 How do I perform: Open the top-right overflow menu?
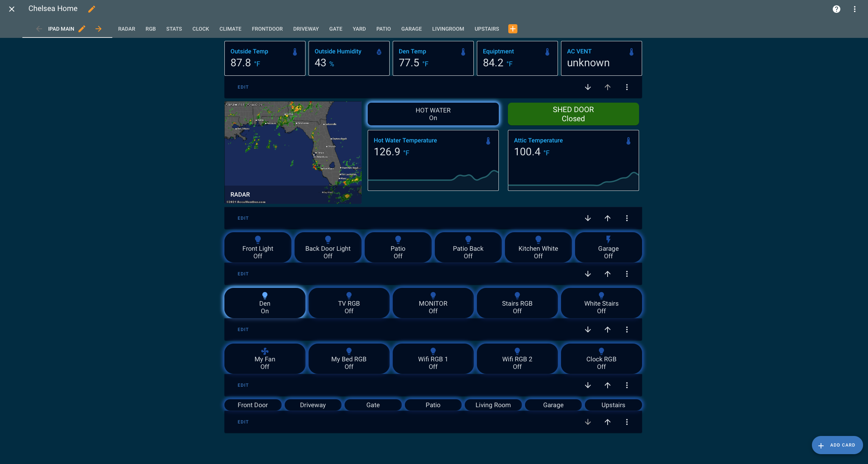[854, 9]
